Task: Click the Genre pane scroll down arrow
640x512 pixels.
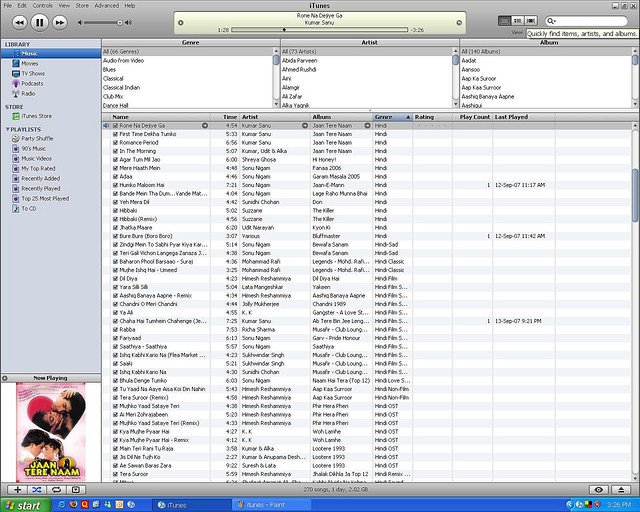Action: click(276, 105)
